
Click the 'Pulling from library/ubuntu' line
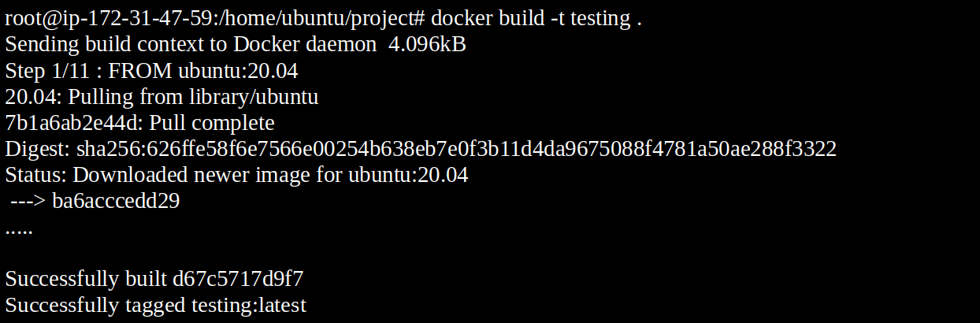pos(161,97)
